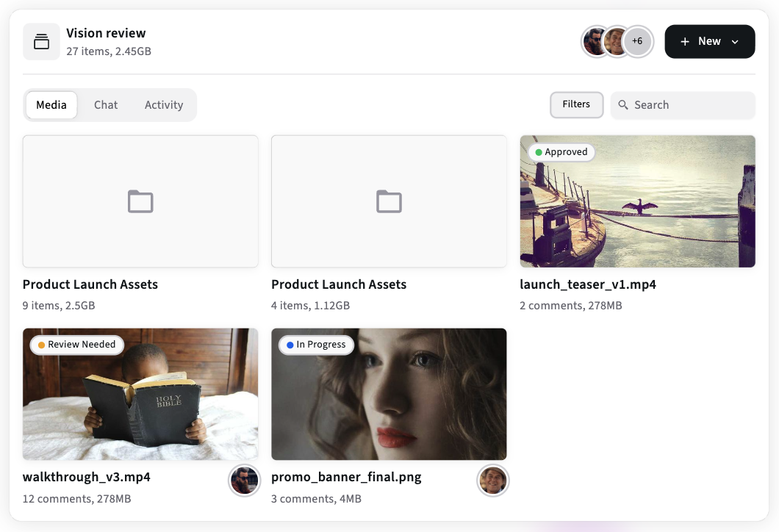Image resolution: width=779 pixels, height=532 pixels.
Task: Click the stacked collection icon beside Vision review
Action: click(x=41, y=42)
